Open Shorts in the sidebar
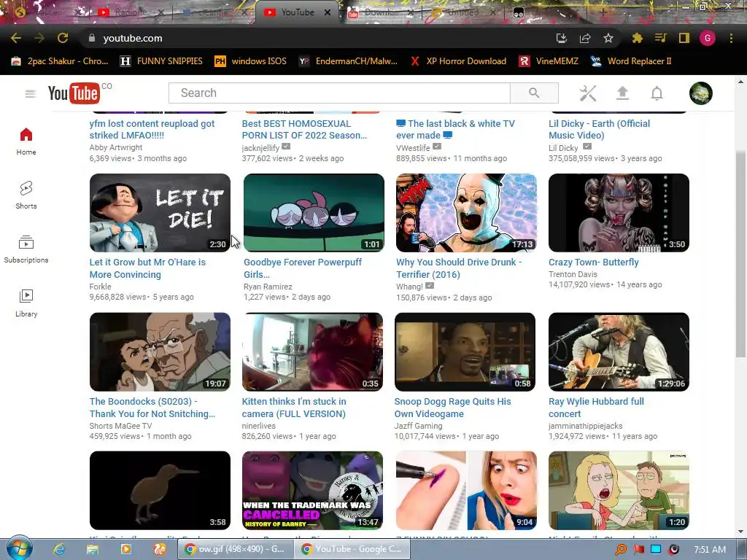 pos(26,195)
